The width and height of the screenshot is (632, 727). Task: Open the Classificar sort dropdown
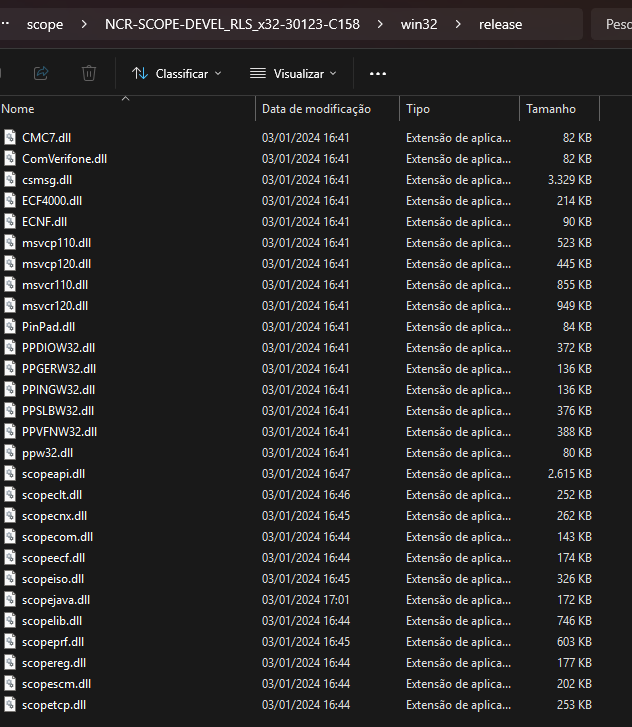177,74
